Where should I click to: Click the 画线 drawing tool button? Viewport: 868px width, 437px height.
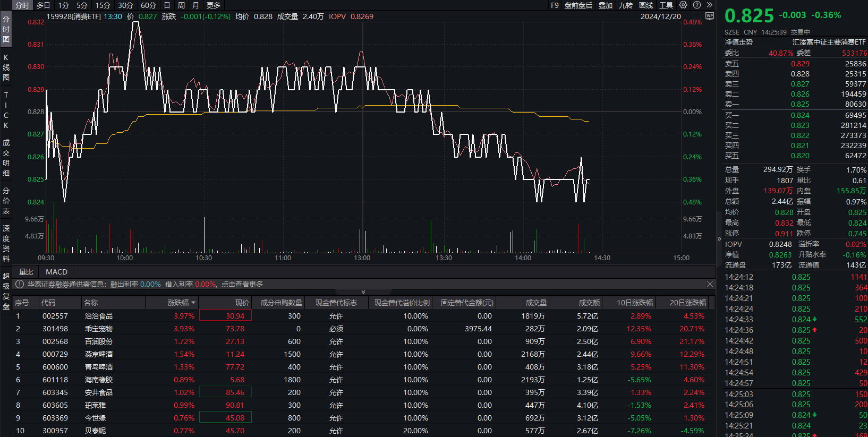[646, 5]
